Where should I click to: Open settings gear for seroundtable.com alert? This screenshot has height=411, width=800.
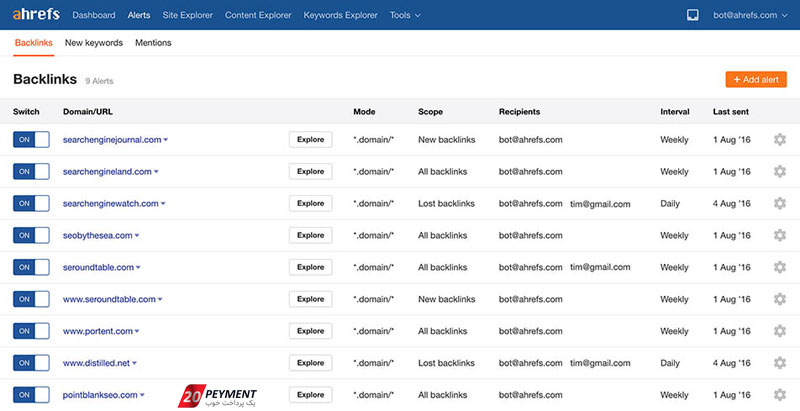point(780,267)
